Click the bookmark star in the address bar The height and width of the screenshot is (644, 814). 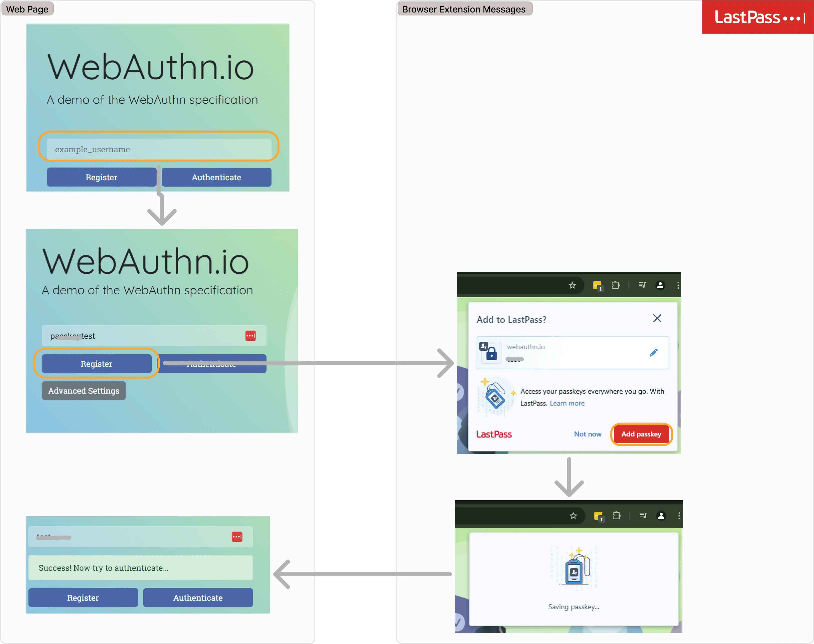(573, 285)
